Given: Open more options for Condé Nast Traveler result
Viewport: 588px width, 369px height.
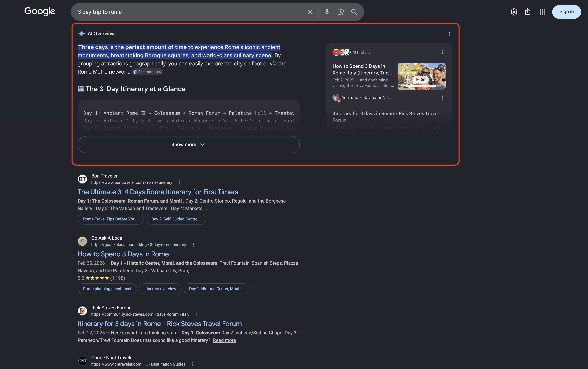Looking at the screenshot, I should pyautogui.click(x=193, y=364).
